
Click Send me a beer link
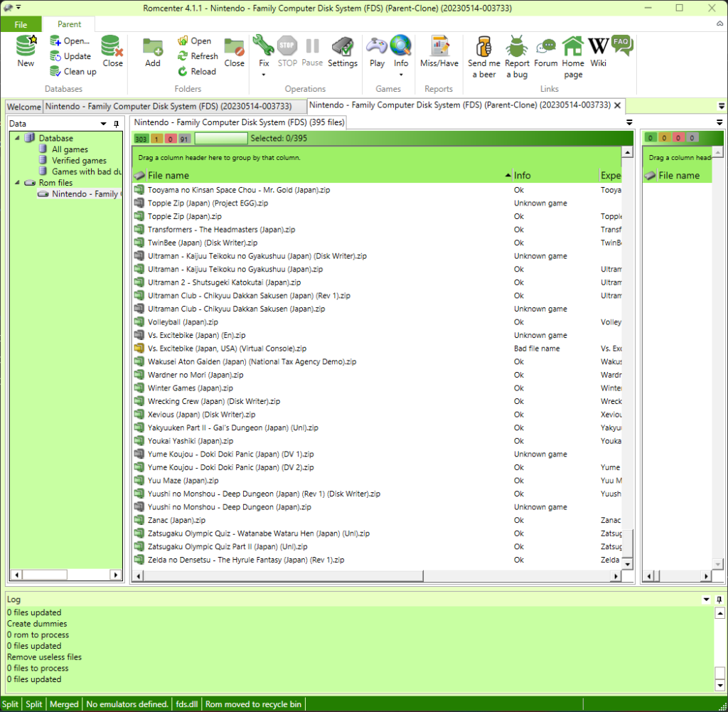click(x=483, y=57)
